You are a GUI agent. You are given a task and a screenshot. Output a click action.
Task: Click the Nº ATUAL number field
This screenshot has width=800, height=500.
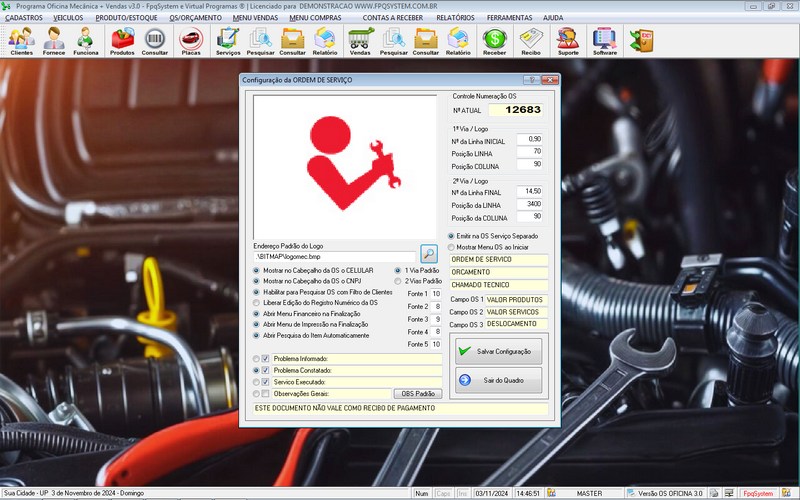515,110
